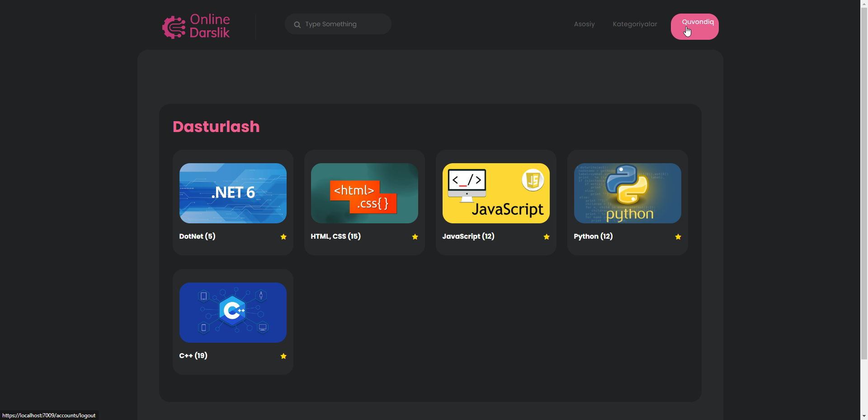The width and height of the screenshot is (868, 420).
Task: Select the DotNet (5) course title
Action: click(x=197, y=236)
